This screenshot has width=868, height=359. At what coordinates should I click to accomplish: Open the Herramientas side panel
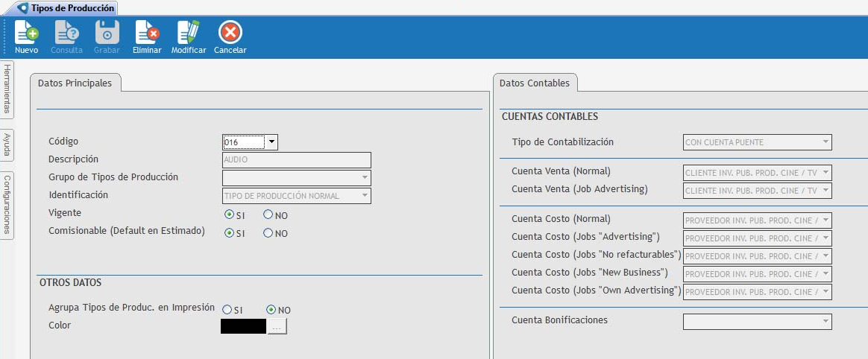[x=7, y=89]
